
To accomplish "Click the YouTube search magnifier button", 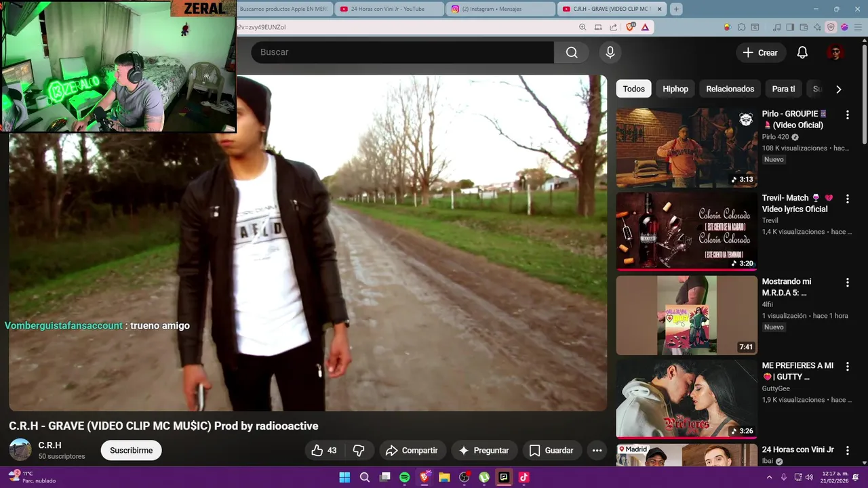I will pos(572,52).
